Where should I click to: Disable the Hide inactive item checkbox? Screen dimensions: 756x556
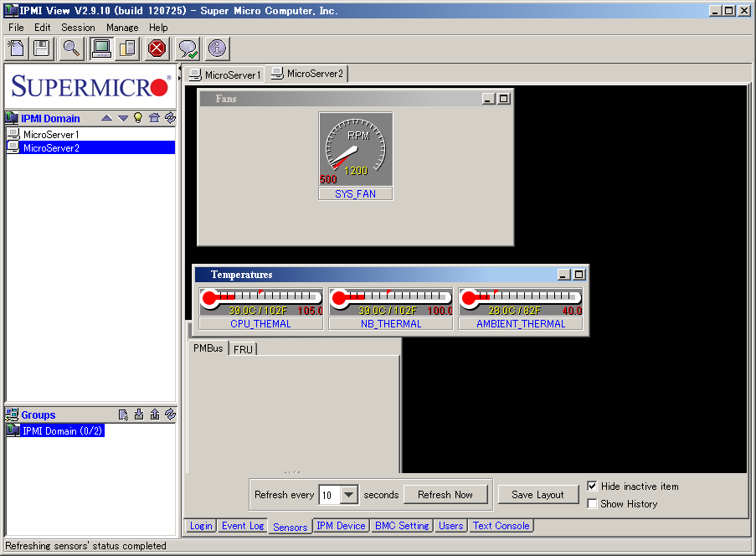click(594, 486)
